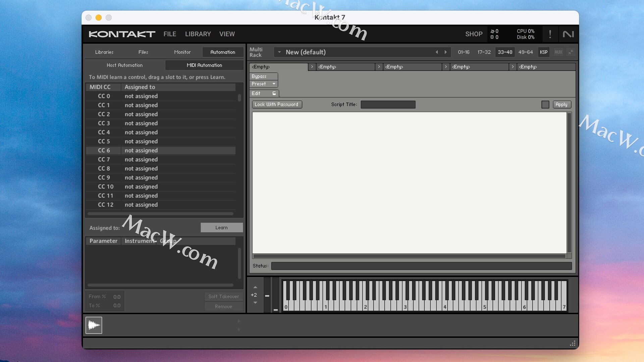Show instrument page 01-16
Viewport: 644px width, 362px height.
tap(464, 52)
